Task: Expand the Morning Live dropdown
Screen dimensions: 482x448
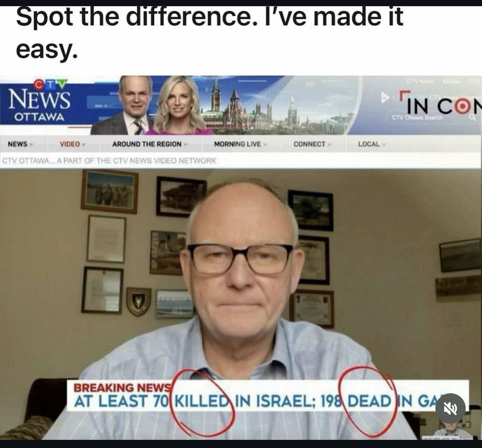Action: [240, 144]
